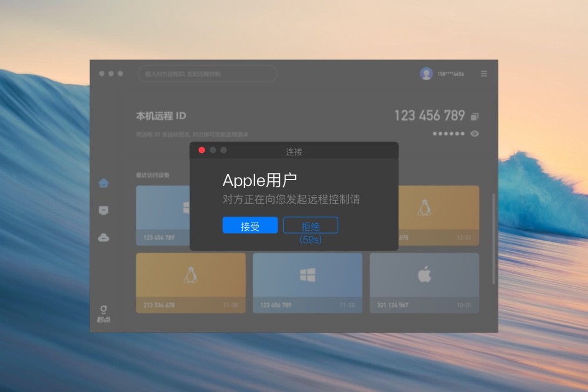
Task: Select the cloud devices icon in the sidebar
Action: coord(103,237)
